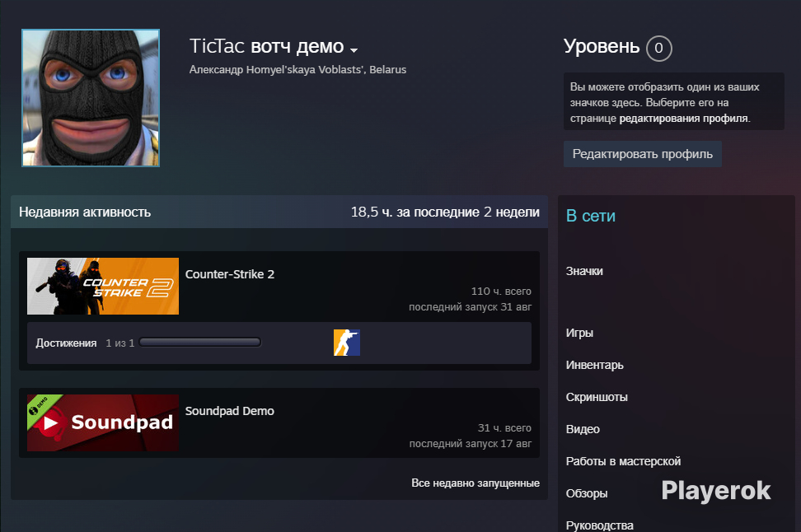Open the редактирования профиля link
The height and width of the screenshot is (532, 801).
click(x=683, y=119)
